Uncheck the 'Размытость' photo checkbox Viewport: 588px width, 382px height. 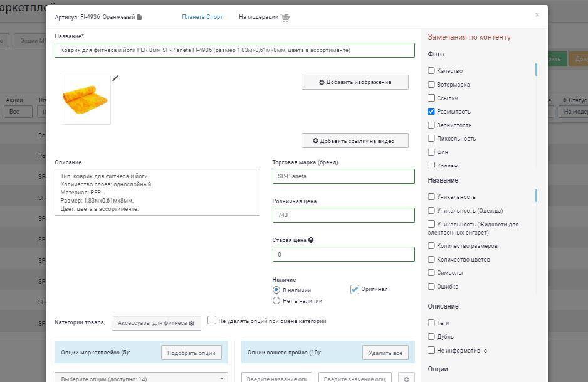(431, 112)
